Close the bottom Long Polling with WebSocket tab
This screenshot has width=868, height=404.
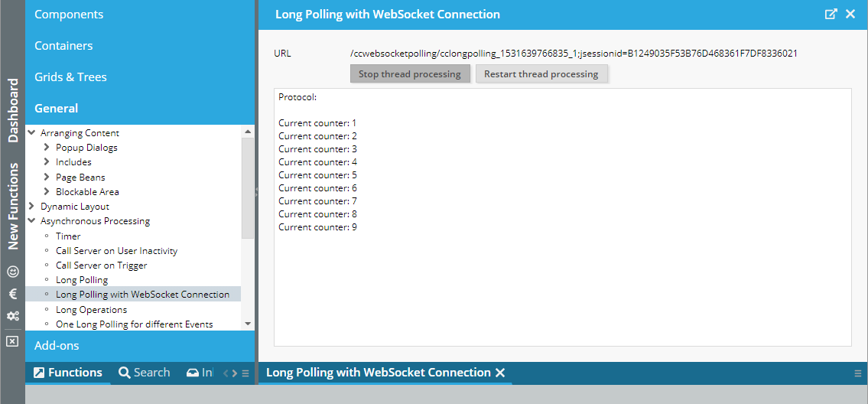coord(500,373)
